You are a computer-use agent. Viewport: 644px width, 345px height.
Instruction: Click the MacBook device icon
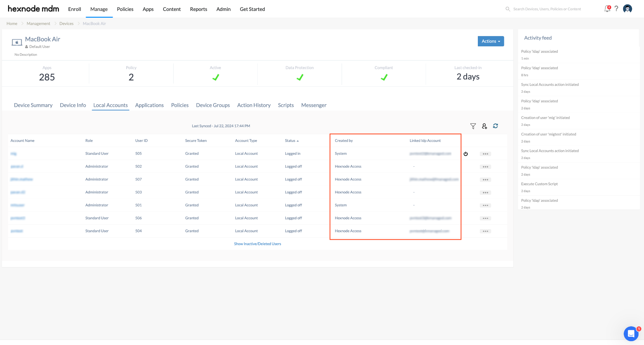click(17, 42)
